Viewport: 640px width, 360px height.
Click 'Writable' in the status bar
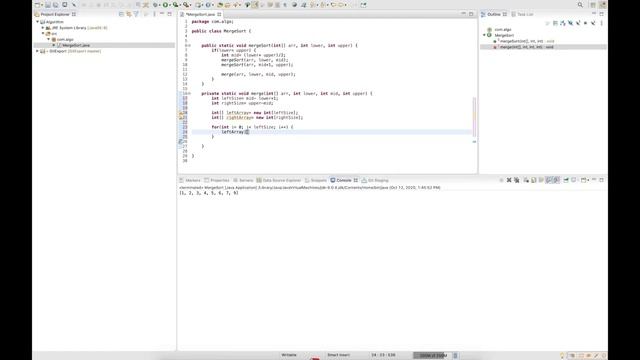pos(289,355)
